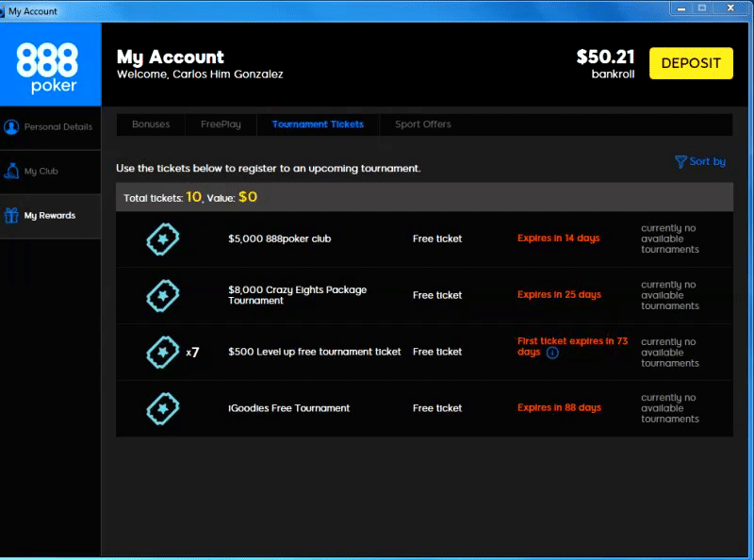754x560 pixels.
Task: Click the yellow DEPOSIT button
Action: click(x=691, y=63)
